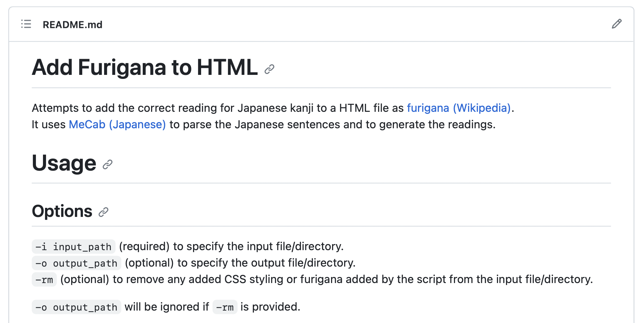Select the -rm code snippet
The height and width of the screenshot is (323, 644).
pos(44,279)
